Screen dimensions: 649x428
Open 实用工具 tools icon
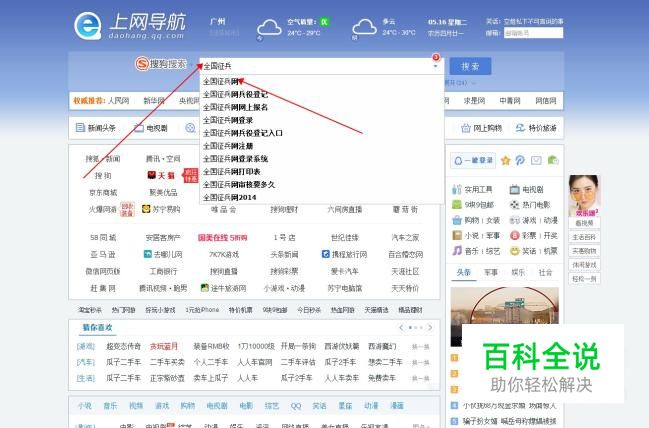coord(457,190)
